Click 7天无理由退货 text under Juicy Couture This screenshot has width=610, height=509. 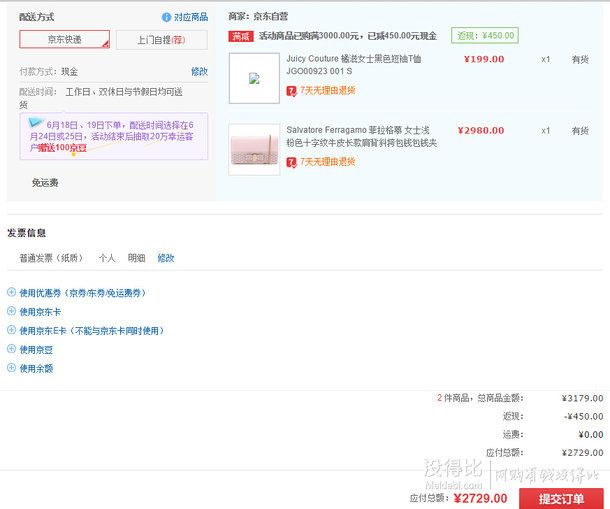[328, 91]
